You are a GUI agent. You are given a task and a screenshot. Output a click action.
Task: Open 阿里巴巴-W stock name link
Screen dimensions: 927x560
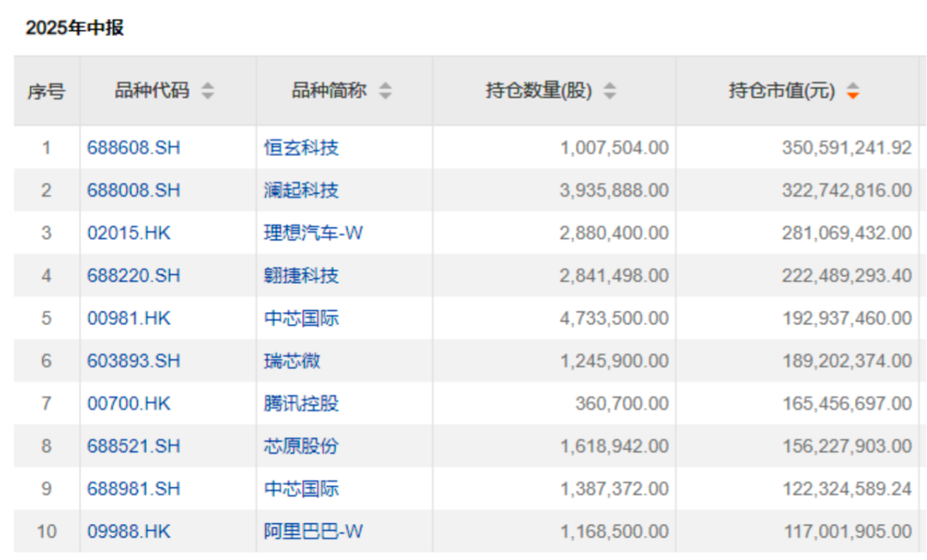(313, 531)
